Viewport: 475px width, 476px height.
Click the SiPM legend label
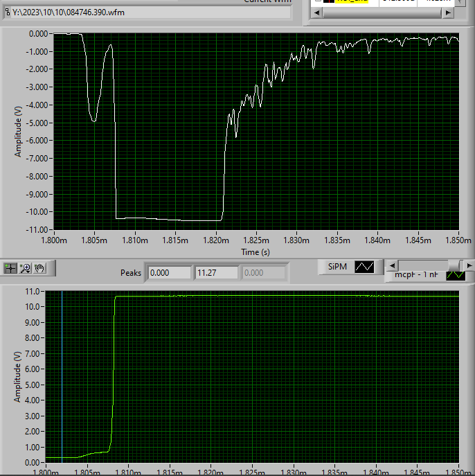tap(337, 267)
